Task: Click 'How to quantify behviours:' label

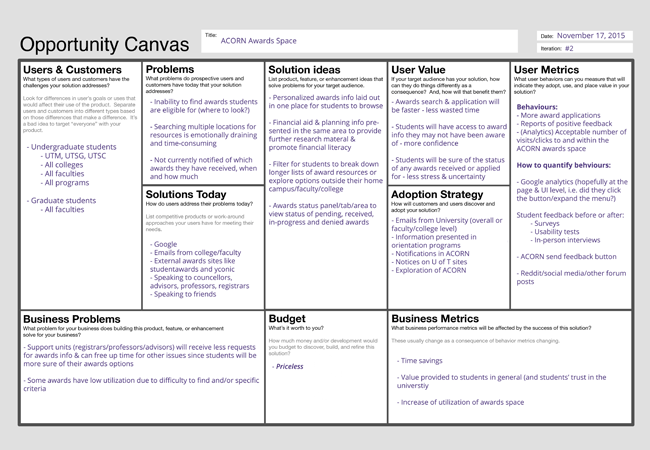Action: 563,165
